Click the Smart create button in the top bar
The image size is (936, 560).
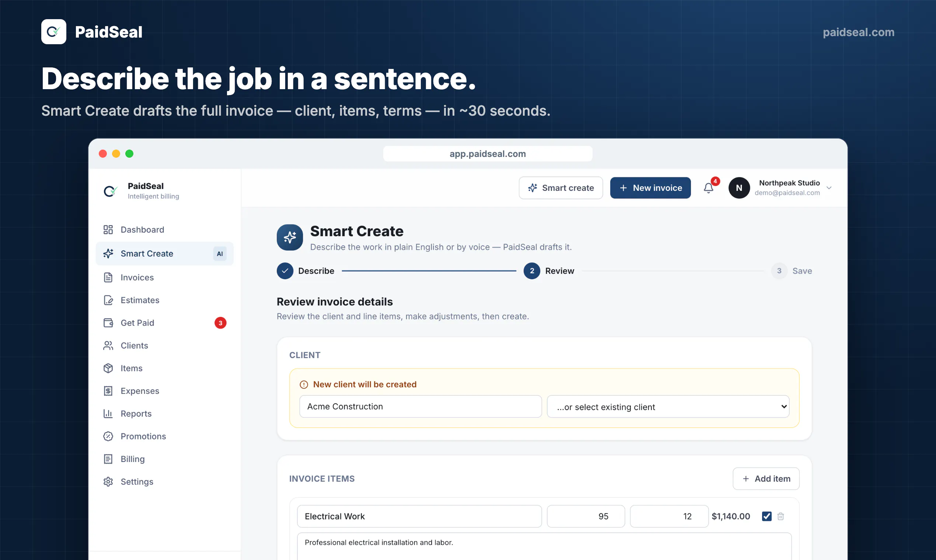pos(561,188)
